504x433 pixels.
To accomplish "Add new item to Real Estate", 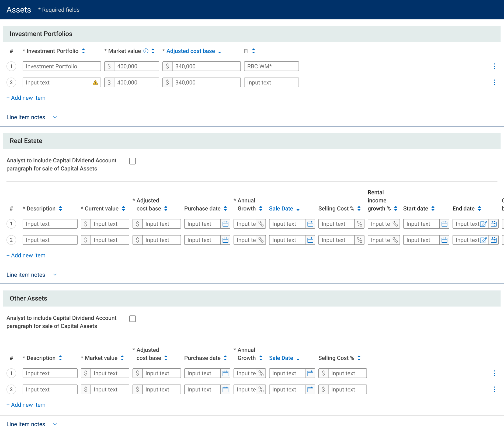I will (x=26, y=255).
